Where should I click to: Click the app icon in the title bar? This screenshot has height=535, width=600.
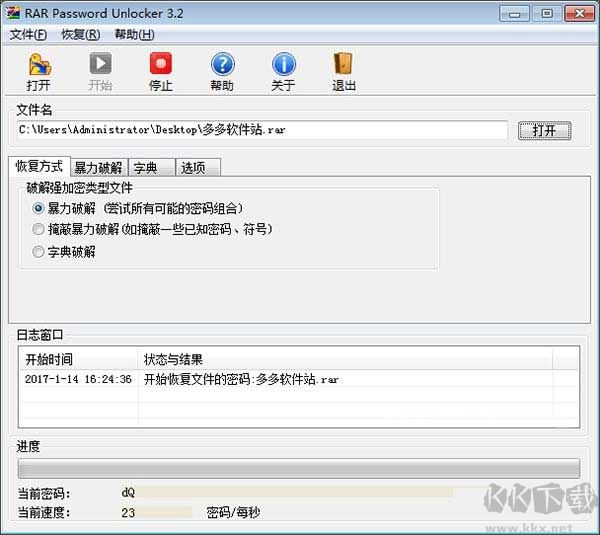(x=13, y=13)
